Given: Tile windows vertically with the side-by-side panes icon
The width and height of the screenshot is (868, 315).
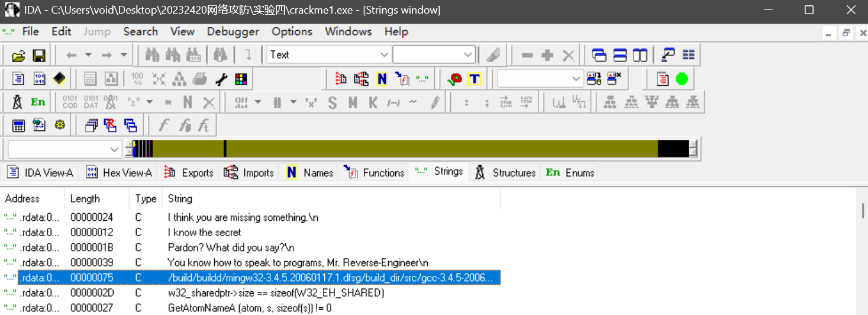Looking at the screenshot, I should coord(640,56).
